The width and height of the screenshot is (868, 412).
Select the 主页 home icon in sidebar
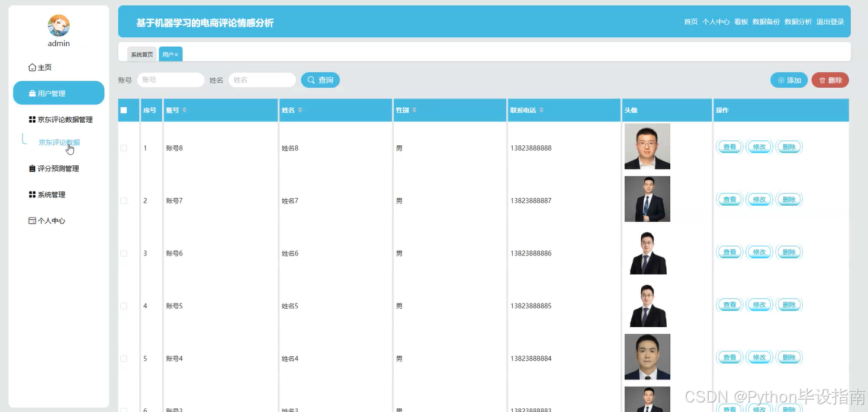point(31,67)
